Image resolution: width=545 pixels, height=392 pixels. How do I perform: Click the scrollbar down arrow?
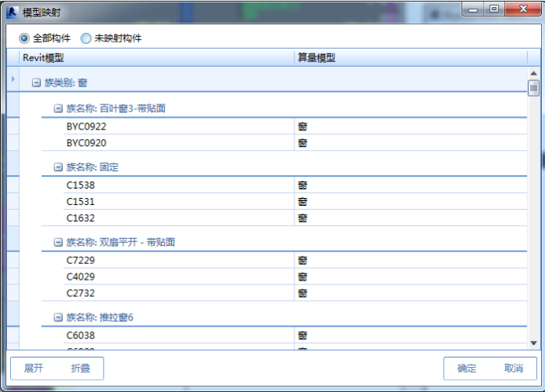click(533, 343)
